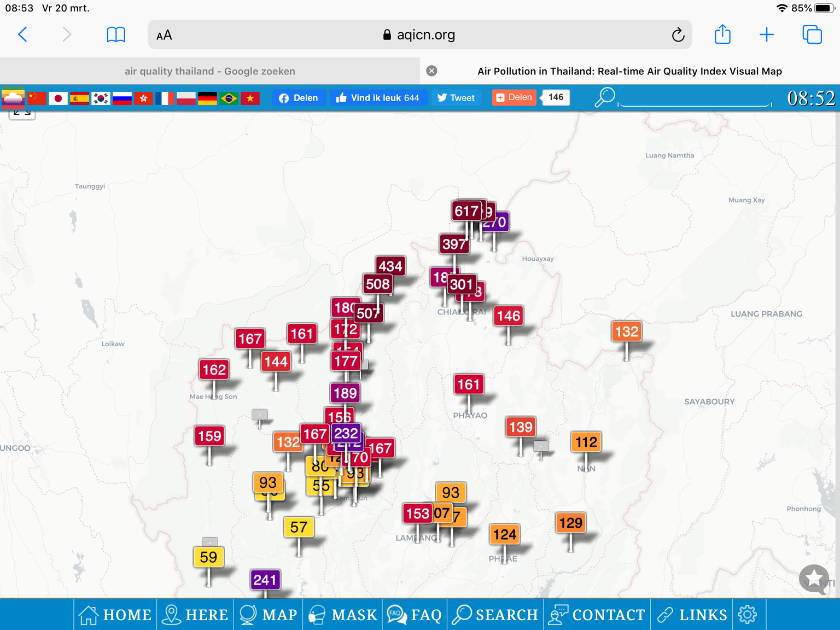Screen dimensions: 840x630
Task: Open the CONTACT item in the bottom navigation
Action: pos(597,615)
